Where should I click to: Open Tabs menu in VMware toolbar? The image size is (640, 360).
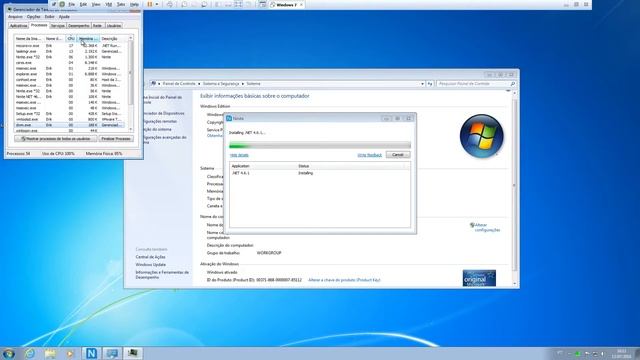[121, 4]
